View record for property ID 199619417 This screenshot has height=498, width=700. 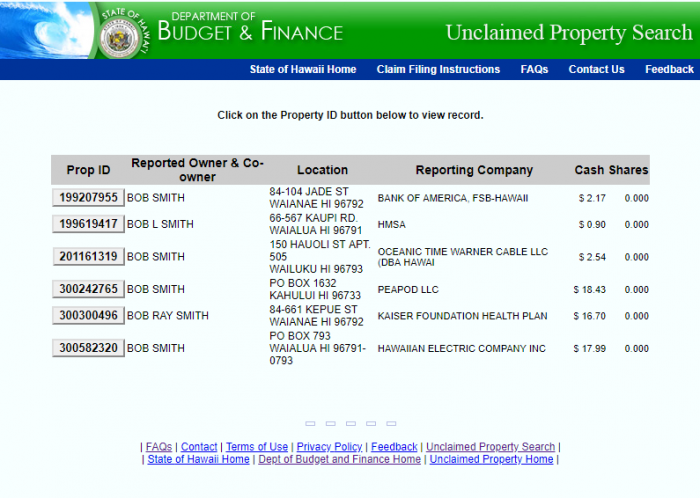88,224
